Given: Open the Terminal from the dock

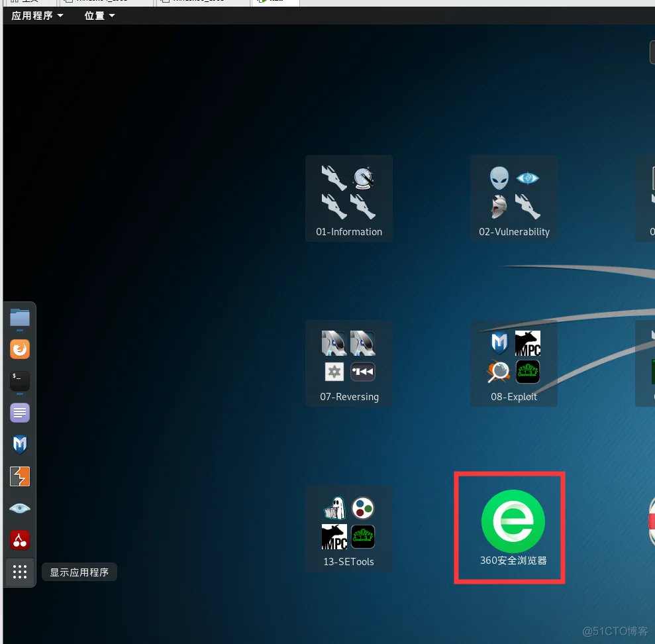Looking at the screenshot, I should coord(20,381).
